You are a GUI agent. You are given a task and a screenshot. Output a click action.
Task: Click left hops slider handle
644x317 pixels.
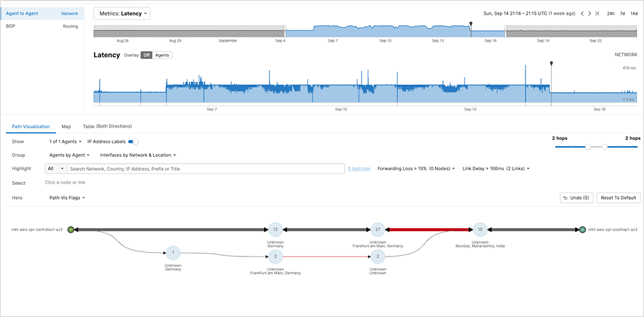(589, 147)
